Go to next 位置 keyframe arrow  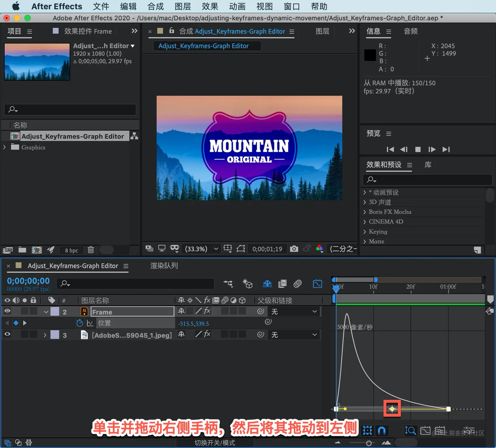(25, 323)
